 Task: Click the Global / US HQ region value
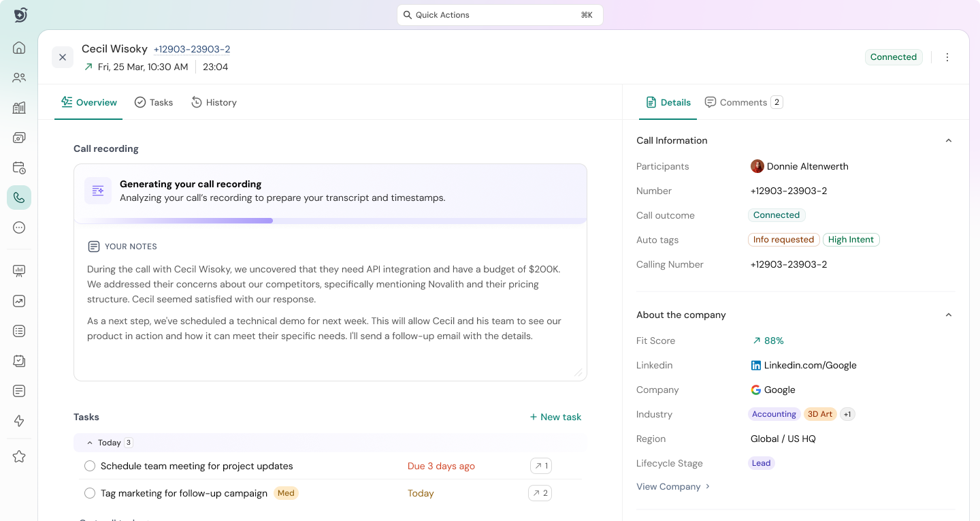tap(783, 439)
